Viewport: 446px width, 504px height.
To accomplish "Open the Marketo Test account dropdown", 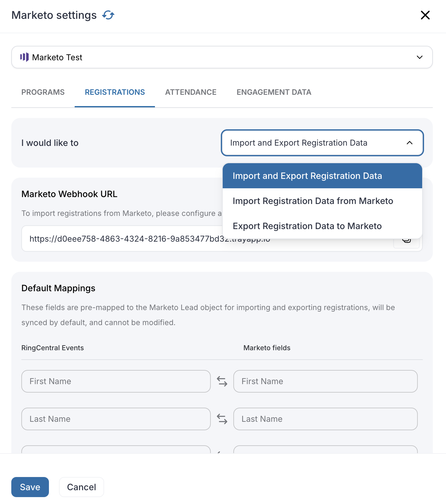I will coord(222,57).
